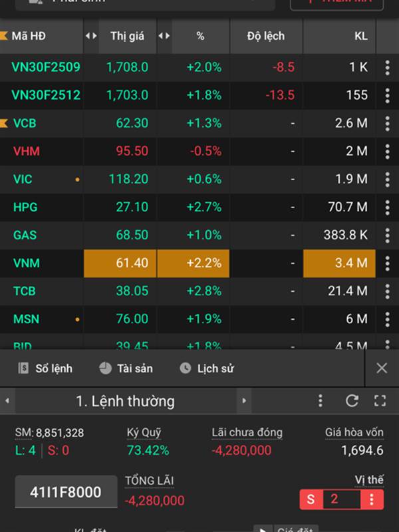The image size is (399, 532).
Task: Sort by Mã HĐ column header
Action: [x=29, y=36]
